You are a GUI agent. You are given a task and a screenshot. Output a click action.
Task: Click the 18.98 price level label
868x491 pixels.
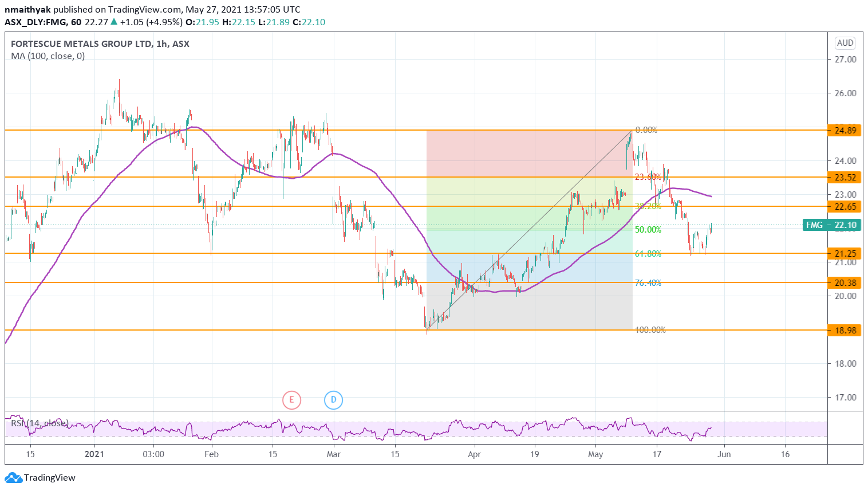coord(844,330)
